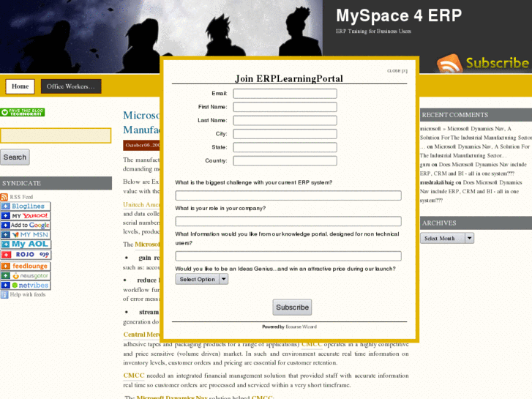Focus the Country input field
Viewport: 532px width, 399px height.
pyautogui.click(x=285, y=160)
